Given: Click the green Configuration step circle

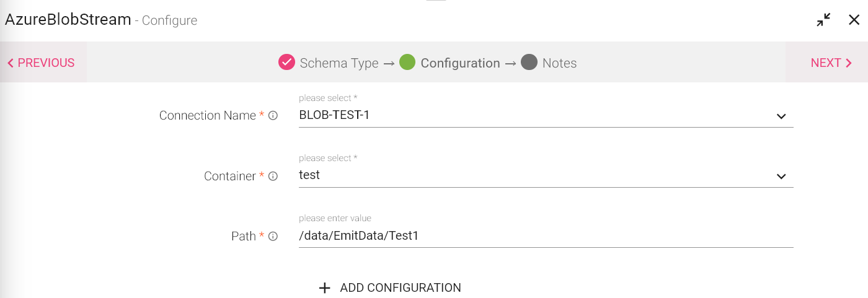Looking at the screenshot, I should point(407,63).
